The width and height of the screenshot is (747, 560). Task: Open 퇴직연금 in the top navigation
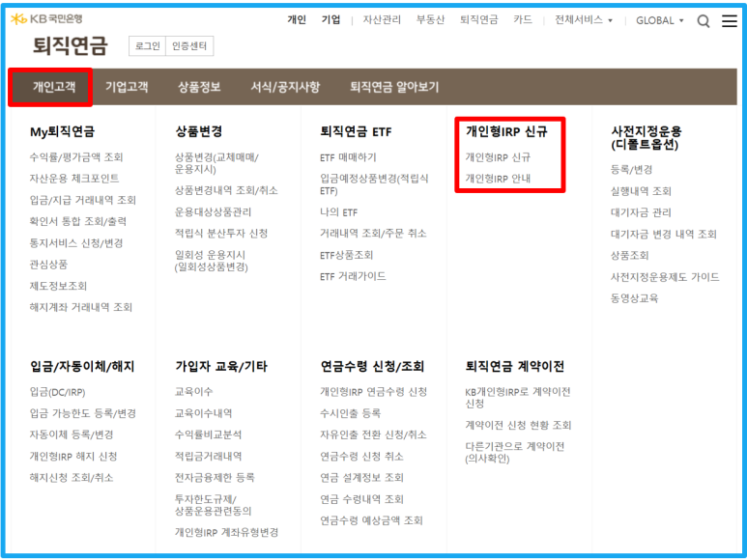click(478, 19)
